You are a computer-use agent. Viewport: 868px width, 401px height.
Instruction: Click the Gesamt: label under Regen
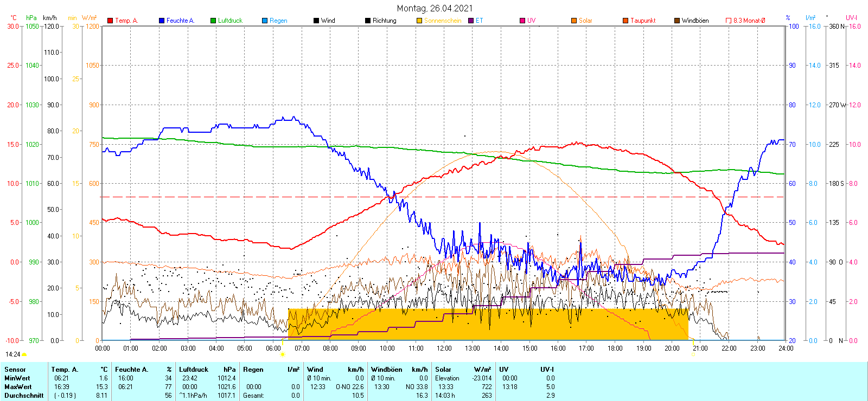[x=253, y=396]
